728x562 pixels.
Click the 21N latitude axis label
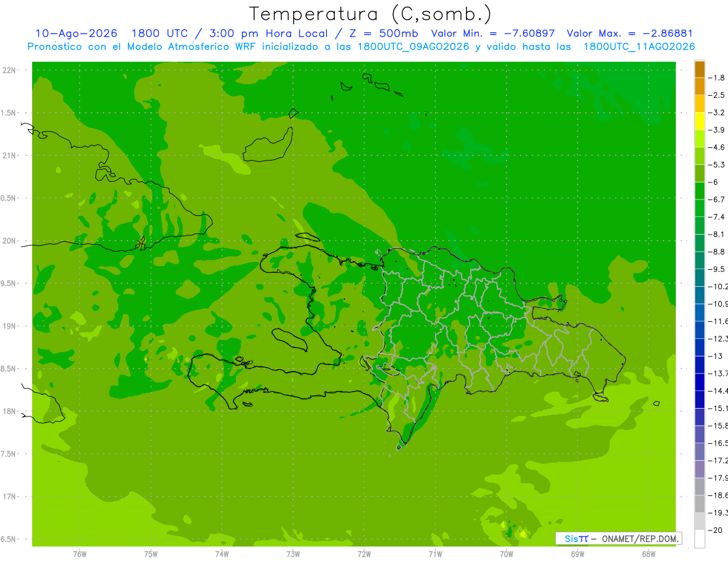10,156
